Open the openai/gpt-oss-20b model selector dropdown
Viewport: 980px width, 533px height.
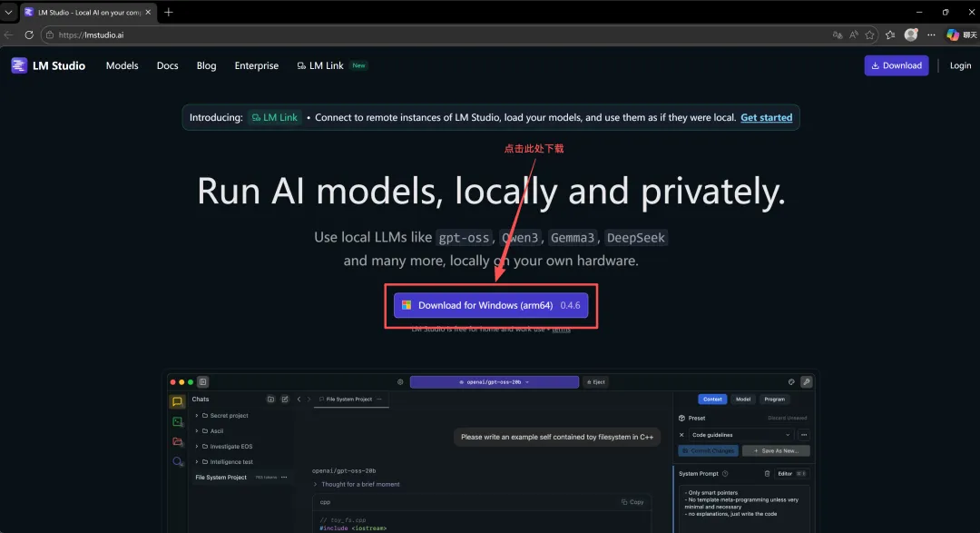pyautogui.click(x=495, y=381)
